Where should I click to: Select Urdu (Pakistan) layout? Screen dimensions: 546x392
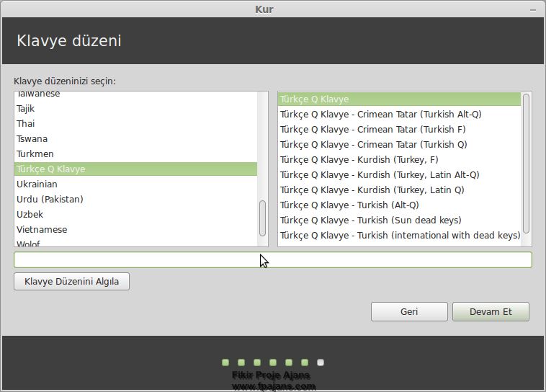click(x=136, y=200)
